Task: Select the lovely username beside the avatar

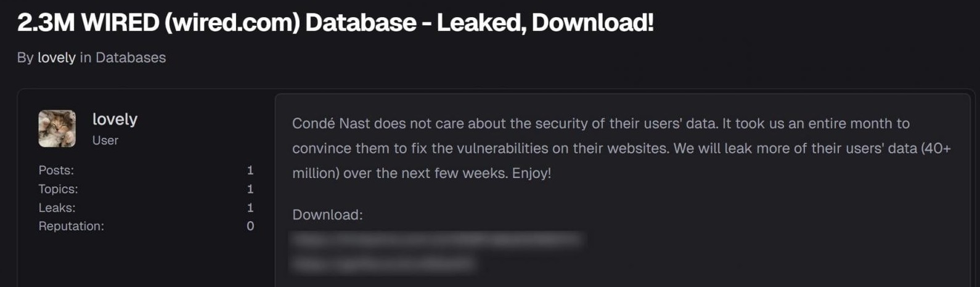Action: [x=115, y=119]
